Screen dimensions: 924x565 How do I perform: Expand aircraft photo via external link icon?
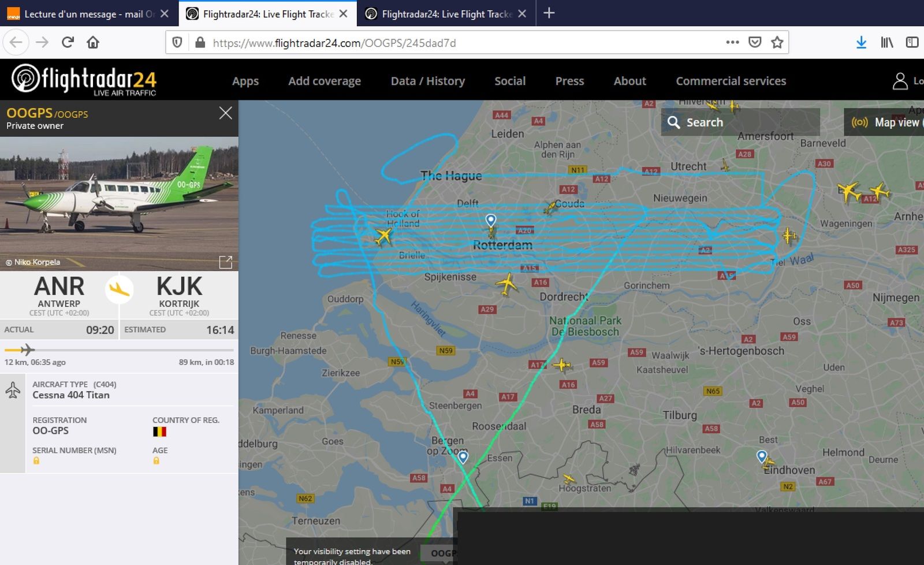[x=226, y=262]
